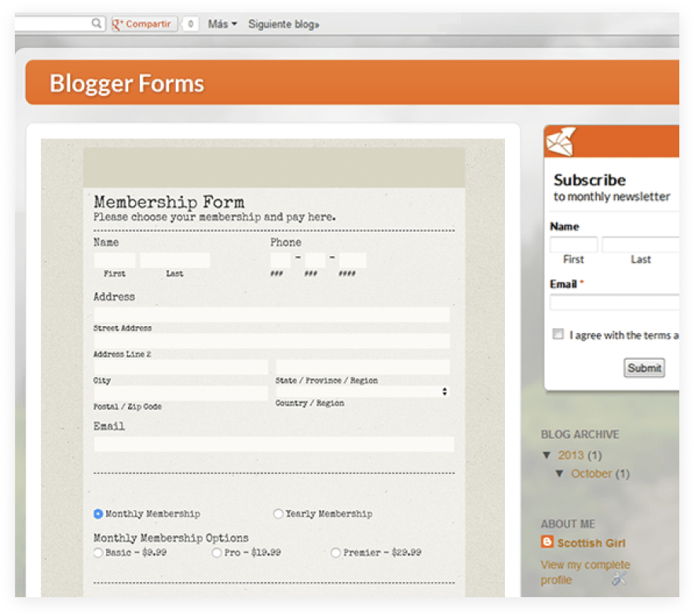The image size is (695, 616).
Task: Click the Google+ Compartir share button
Action: click(x=144, y=24)
